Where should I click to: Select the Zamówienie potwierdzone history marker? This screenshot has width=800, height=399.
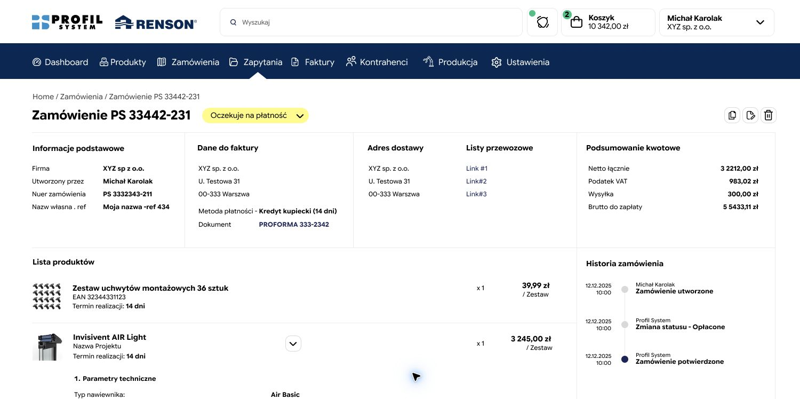pos(624,359)
